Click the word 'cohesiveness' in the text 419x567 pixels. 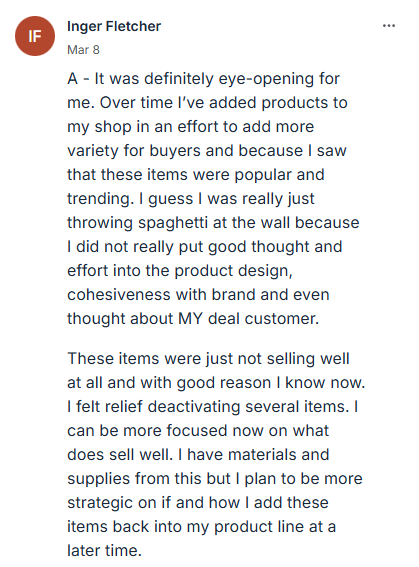click(x=119, y=294)
